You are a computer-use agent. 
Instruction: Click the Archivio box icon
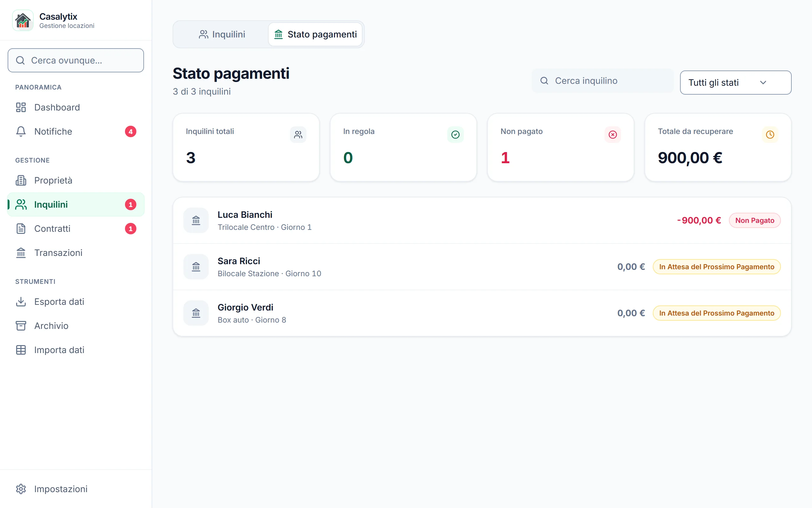click(x=21, y=325)
